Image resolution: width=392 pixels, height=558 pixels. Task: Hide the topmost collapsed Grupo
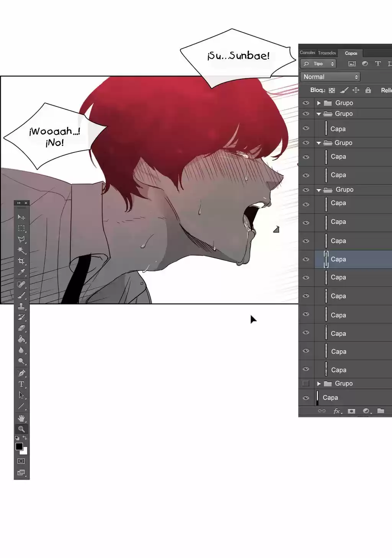(x=306, y=103)
